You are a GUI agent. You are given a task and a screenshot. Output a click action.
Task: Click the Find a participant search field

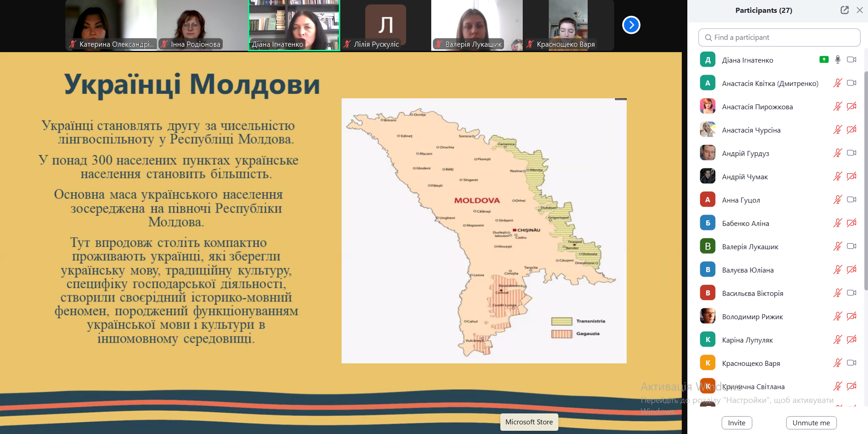coord(779,38)
